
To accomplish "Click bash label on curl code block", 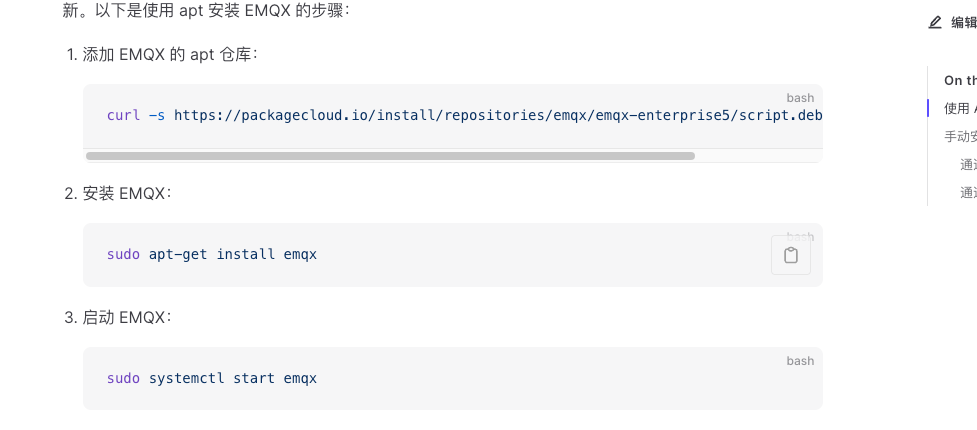I will pyautogui.click(x=800, y=98).
